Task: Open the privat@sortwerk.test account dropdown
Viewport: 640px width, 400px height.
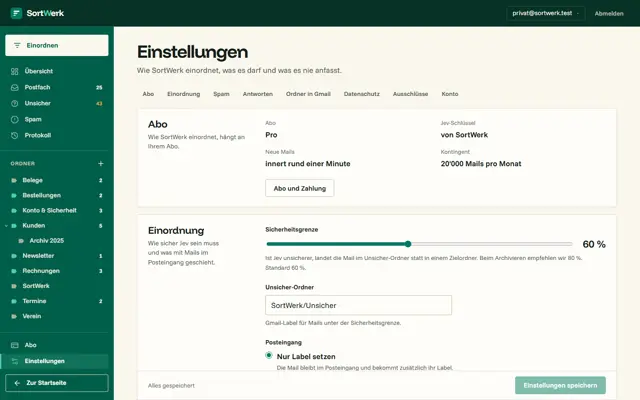Action: pyautogui.click(x=546, y=13)
